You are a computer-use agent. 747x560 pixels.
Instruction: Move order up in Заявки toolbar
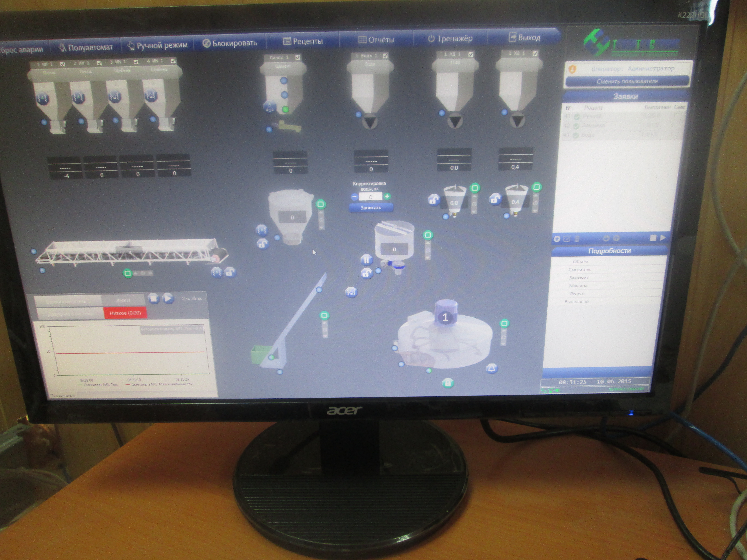point(616,238)
